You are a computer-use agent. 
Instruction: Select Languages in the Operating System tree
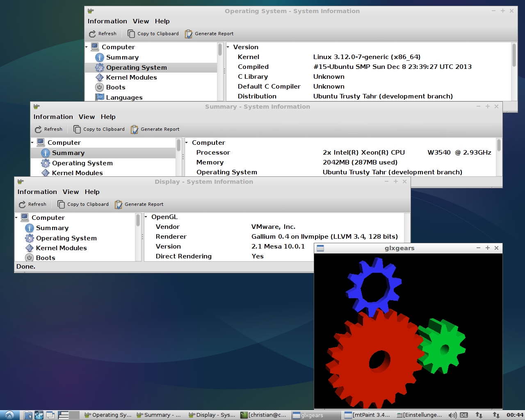[124, 98]
